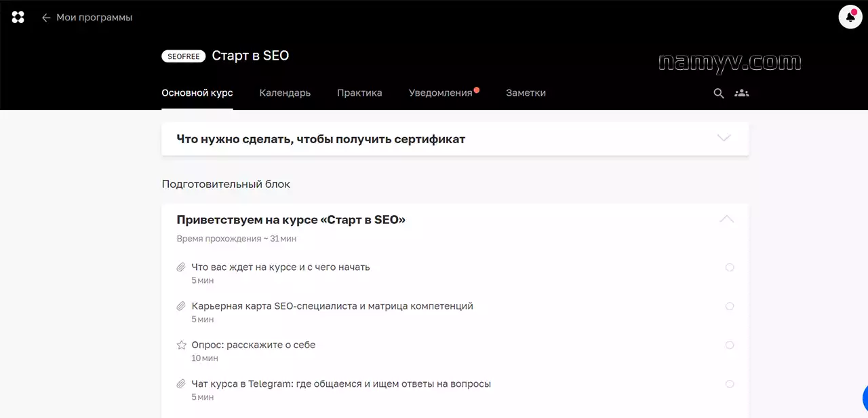868x418 pixels.
Task: Open lesson "Чат курса в Telegram"
Action: (x=340, y=383)
